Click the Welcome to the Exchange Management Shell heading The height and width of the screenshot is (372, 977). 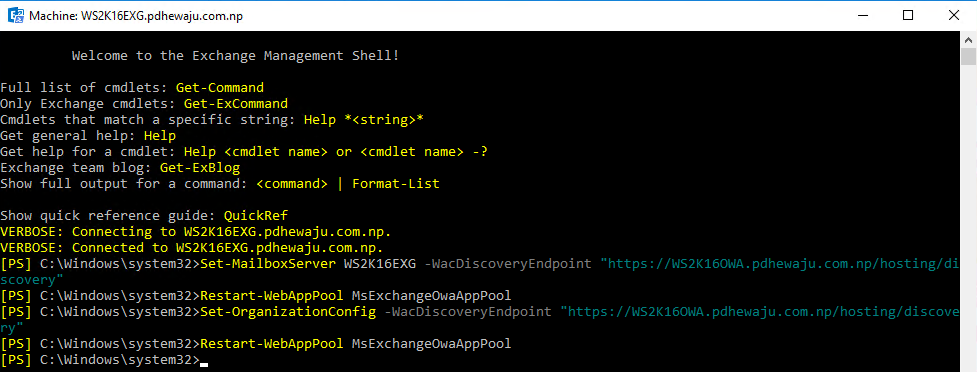pyautogui.click(x=236, y=55)
